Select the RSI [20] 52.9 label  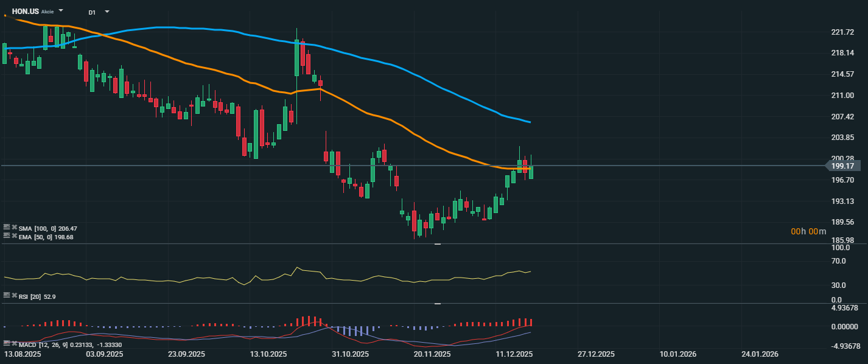click(x=38, y=297)
